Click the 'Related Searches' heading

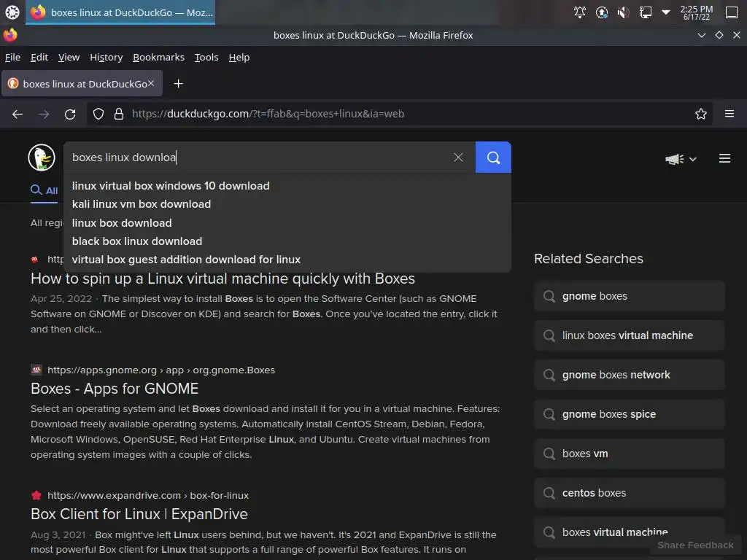coord(589,259)
